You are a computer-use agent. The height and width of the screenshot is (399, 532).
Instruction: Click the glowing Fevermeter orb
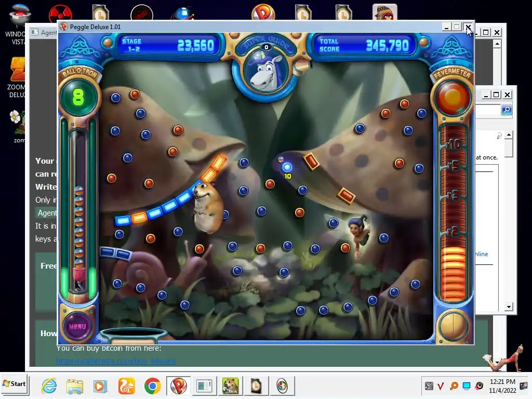pos(453,97)
